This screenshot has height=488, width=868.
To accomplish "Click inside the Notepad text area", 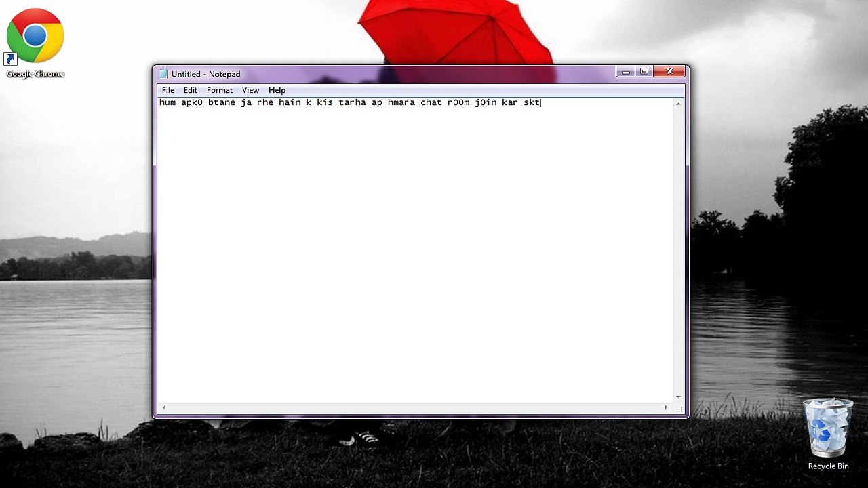I will pyautogui.click(x=415, y=251).
